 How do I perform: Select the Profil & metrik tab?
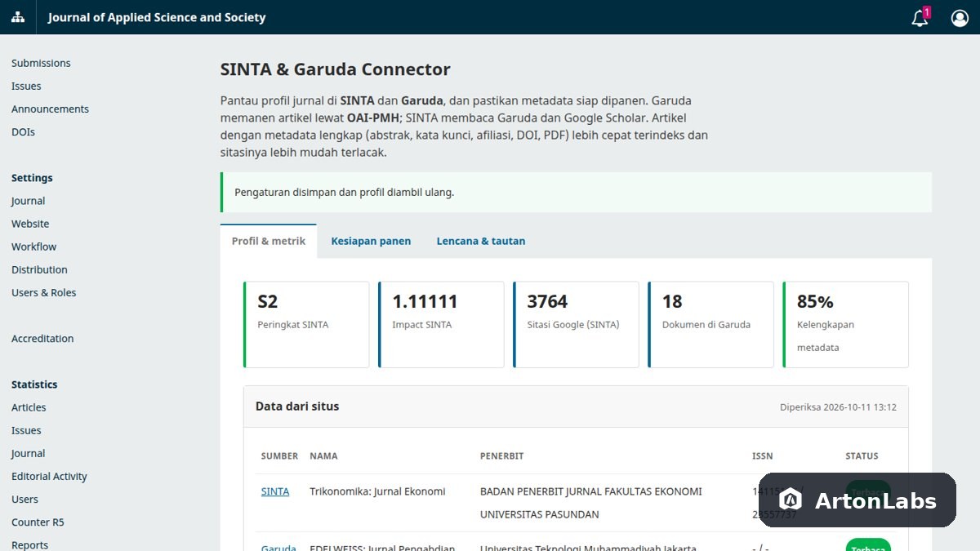click(269, 241)
